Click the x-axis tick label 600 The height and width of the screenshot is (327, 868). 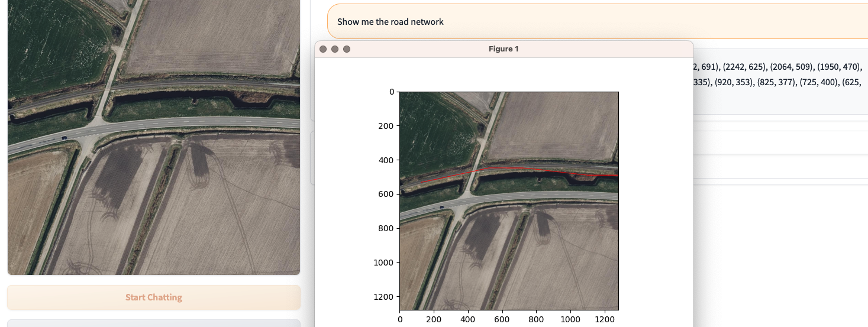pyautogui.click(x=502, y=320)
